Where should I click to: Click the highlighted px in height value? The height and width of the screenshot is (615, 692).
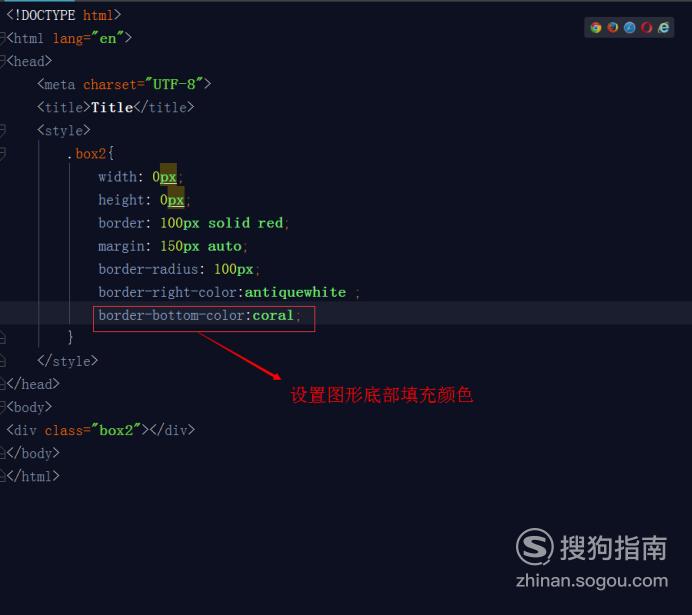point(176,200)
